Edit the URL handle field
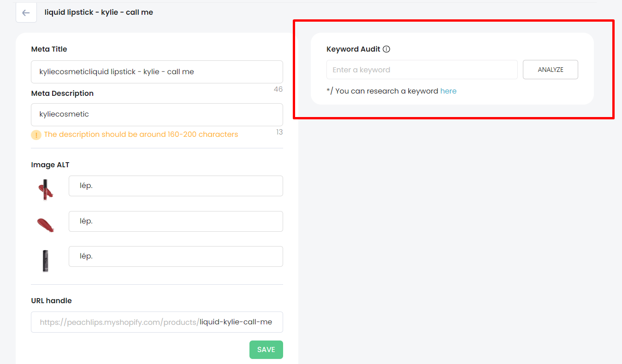Viewport: 622px width, 364px height. click(x=157, y=322)
